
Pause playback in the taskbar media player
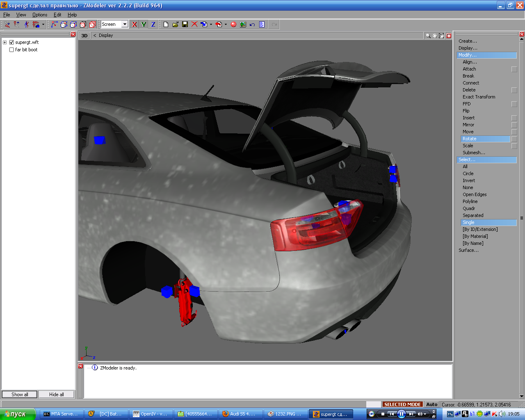click(402, 414)
